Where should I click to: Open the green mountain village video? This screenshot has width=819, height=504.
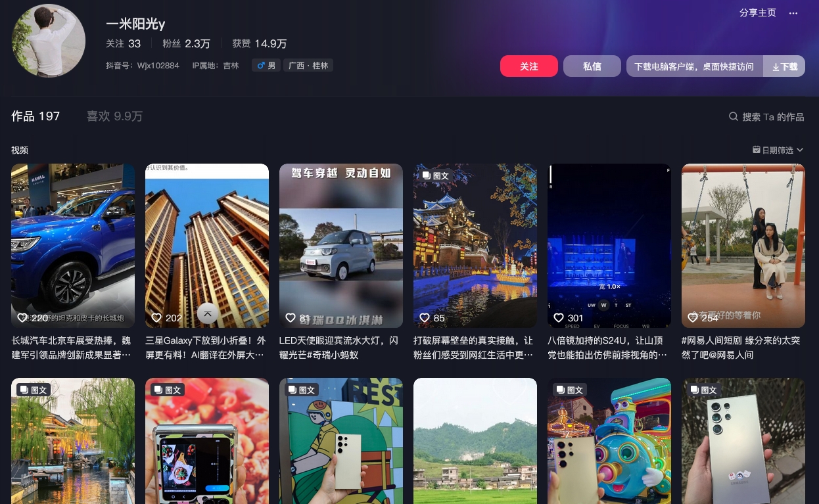click(x=475, y=441)
